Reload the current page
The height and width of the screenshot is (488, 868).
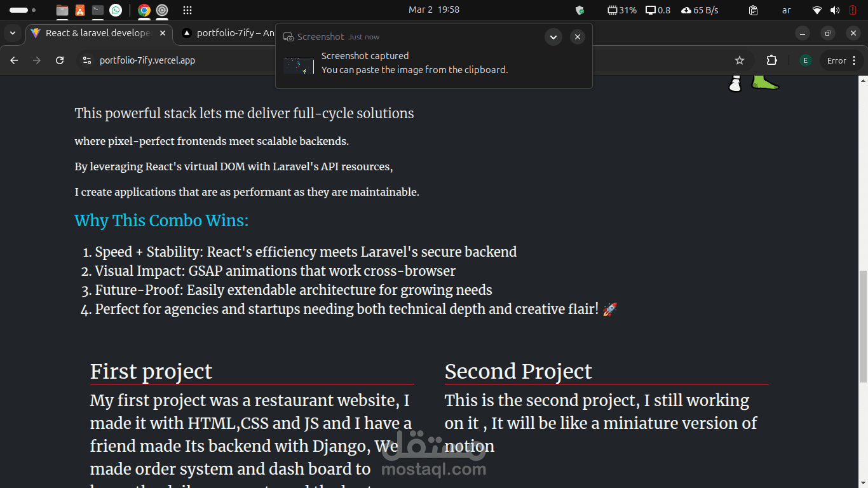click(60, 60)
